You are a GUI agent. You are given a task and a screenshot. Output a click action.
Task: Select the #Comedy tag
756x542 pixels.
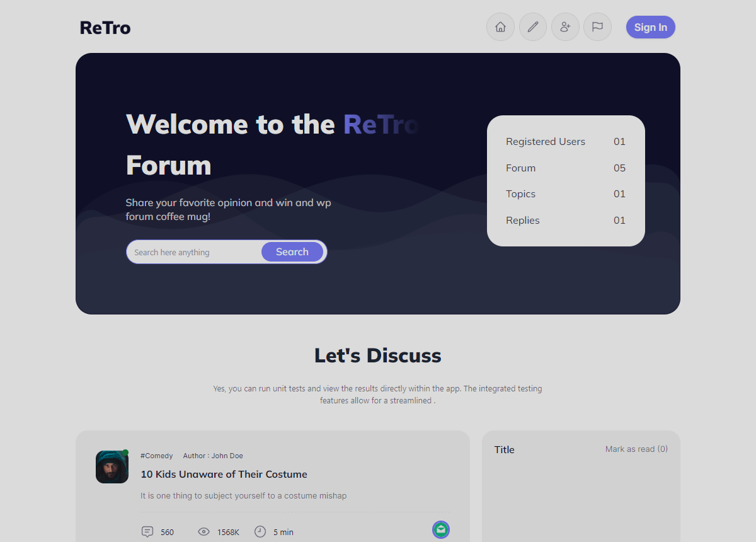coord(156,456)
